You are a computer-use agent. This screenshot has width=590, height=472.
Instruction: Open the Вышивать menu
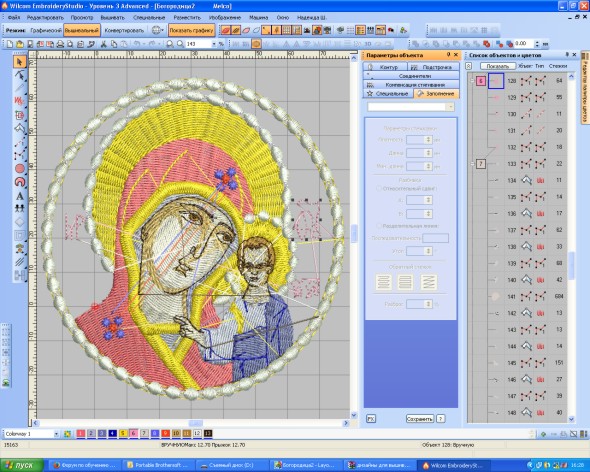[113, 17]
